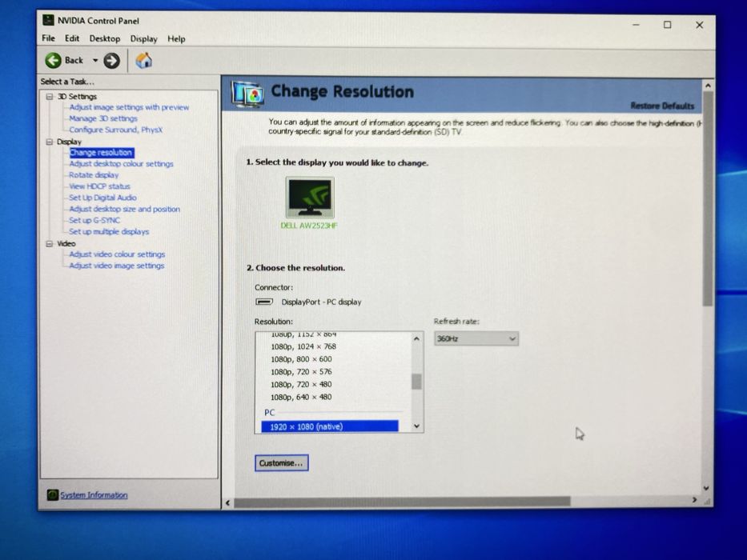Image resolution: width=747 pixels, height=560 pixels.
Task: Open the File menu
Action: (48, 38)
